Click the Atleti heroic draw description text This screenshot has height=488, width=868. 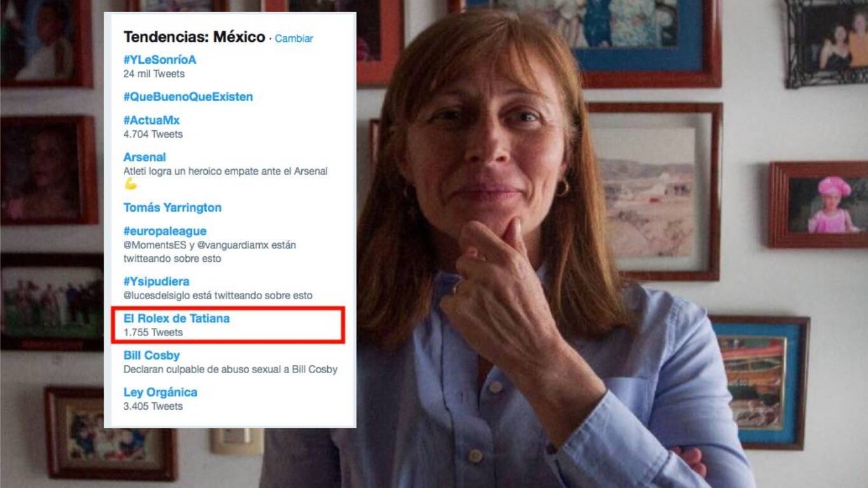click(226, 171)
